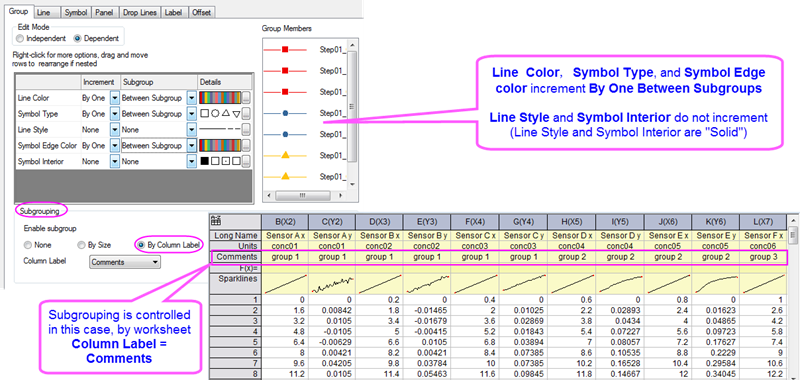Open Symbol Type increment dropdown
Viewport: 800px width, 380px height.
[x=115, y=114]
